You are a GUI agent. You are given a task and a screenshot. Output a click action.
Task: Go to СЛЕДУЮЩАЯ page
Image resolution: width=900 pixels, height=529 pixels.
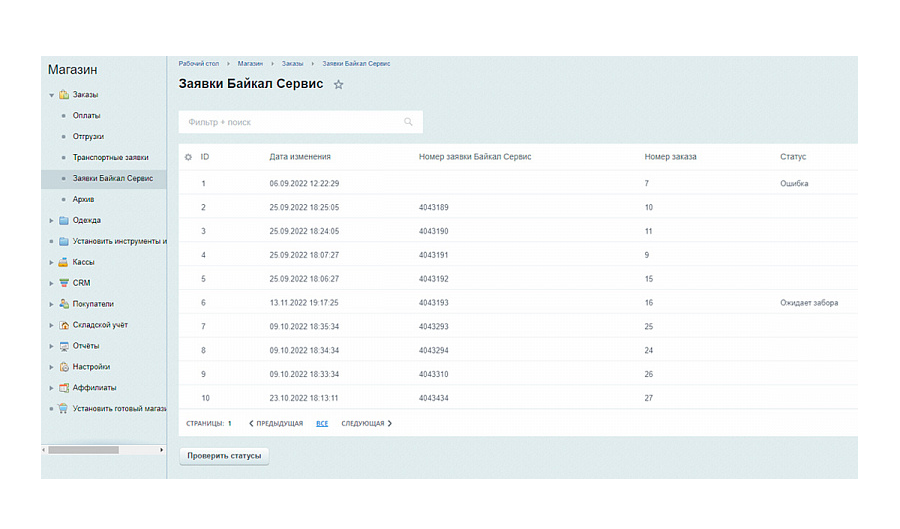367,423
